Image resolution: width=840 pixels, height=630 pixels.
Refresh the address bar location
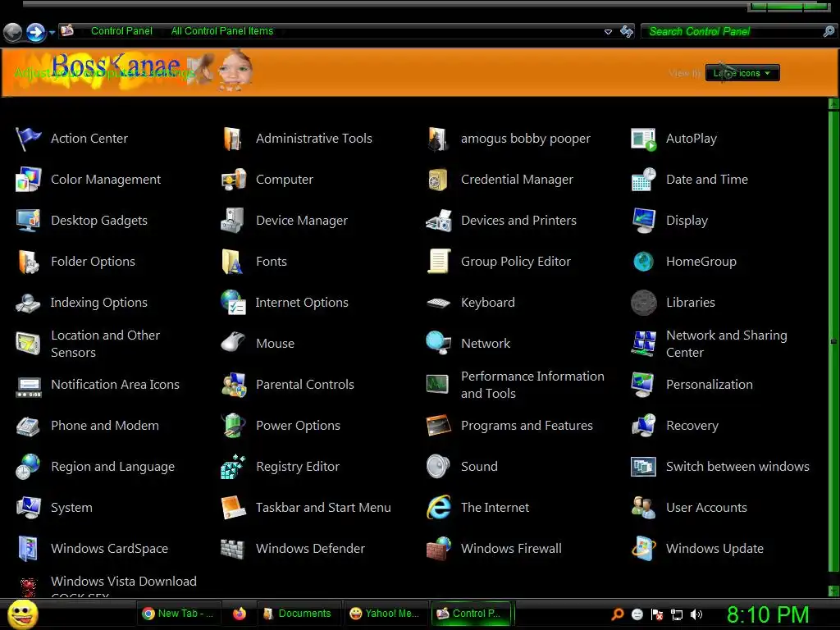tap(626, 32)
